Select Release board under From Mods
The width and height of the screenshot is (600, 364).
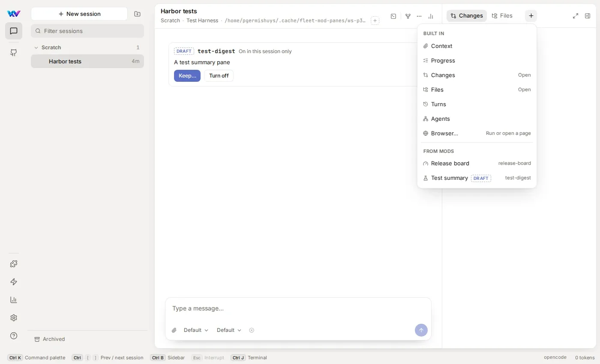pos(477,163)
